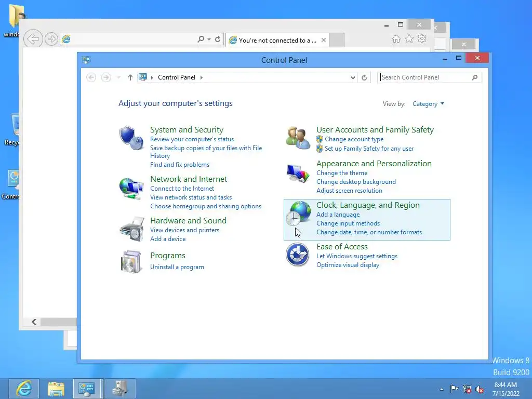The width and height of the screenshot is (532, 399).
Task: Click IE horizontal scrollbar left arrow
Action: coord(34,322)
